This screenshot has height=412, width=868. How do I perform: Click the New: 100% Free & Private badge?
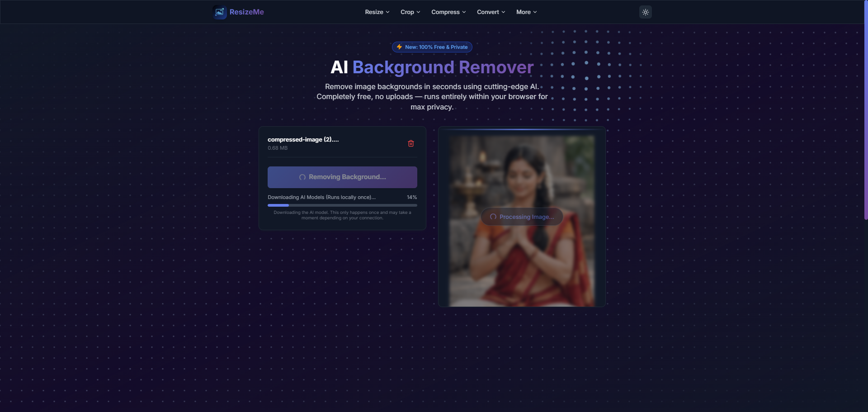click(431, 47)
